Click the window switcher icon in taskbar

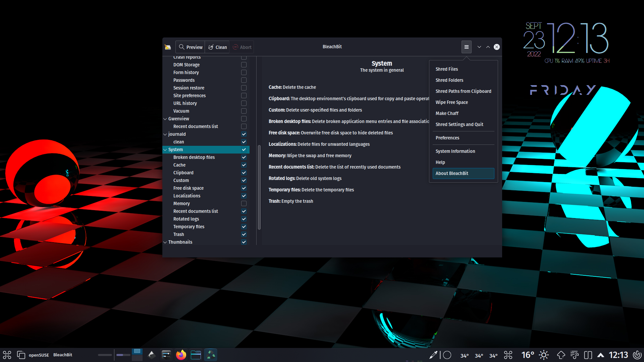(21, 355)
